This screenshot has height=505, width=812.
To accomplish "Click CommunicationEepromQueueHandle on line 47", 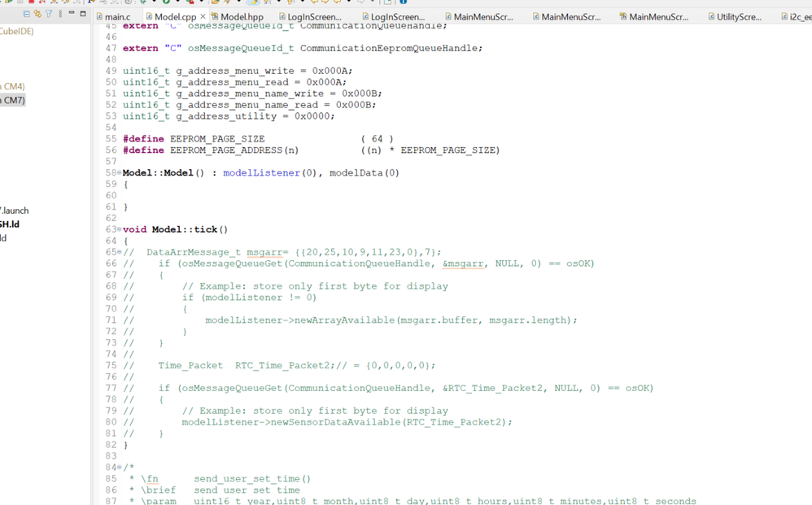I will click(388, 48).
